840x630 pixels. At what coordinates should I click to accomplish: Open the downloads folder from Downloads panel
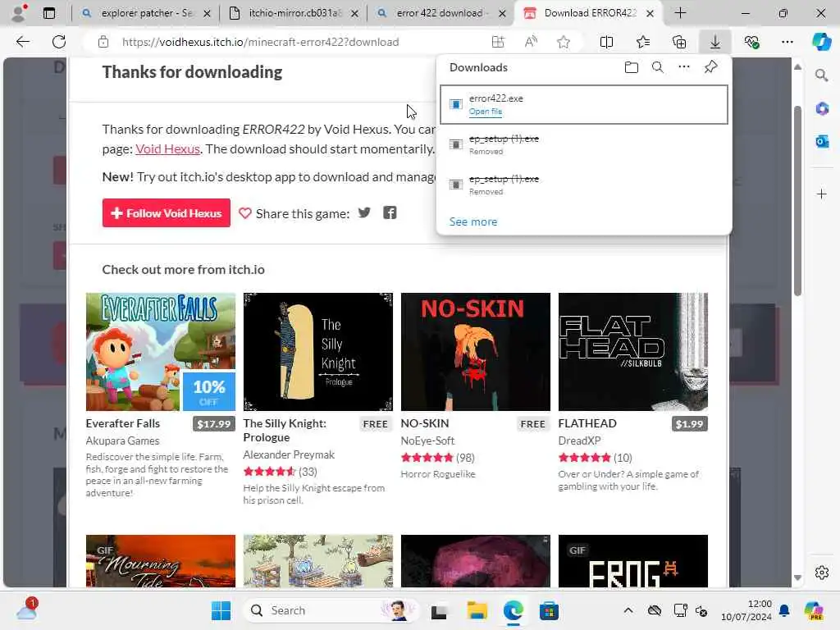coord(632,67)
